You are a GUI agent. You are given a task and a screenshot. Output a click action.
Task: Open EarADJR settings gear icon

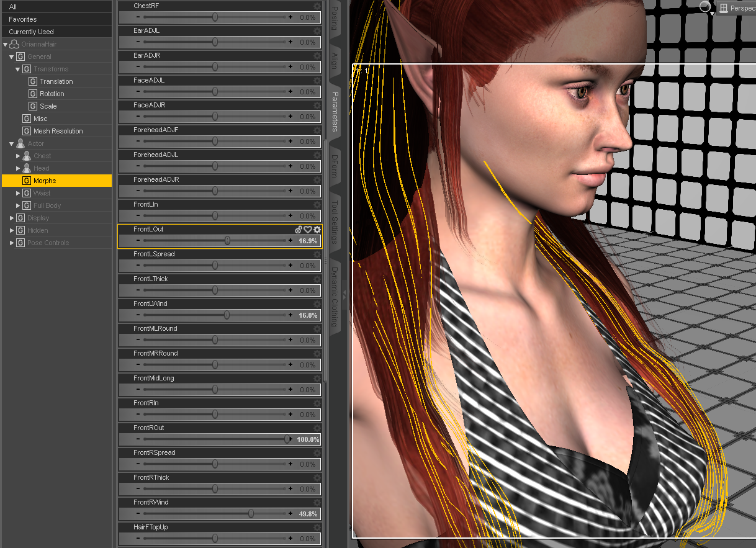[x=317, y=56]
